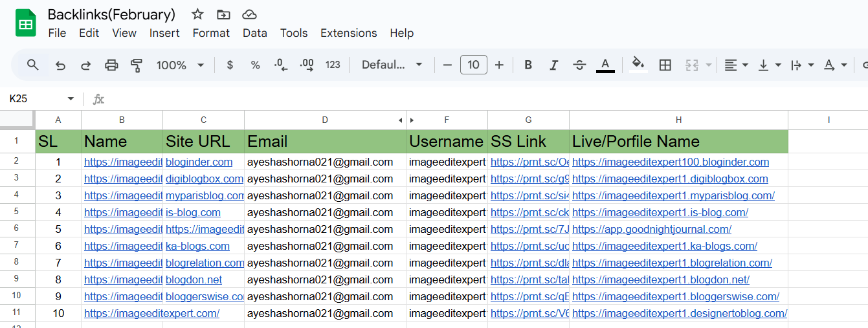
Task: Open the Search the menus tool
Action: tap(33, 65)
